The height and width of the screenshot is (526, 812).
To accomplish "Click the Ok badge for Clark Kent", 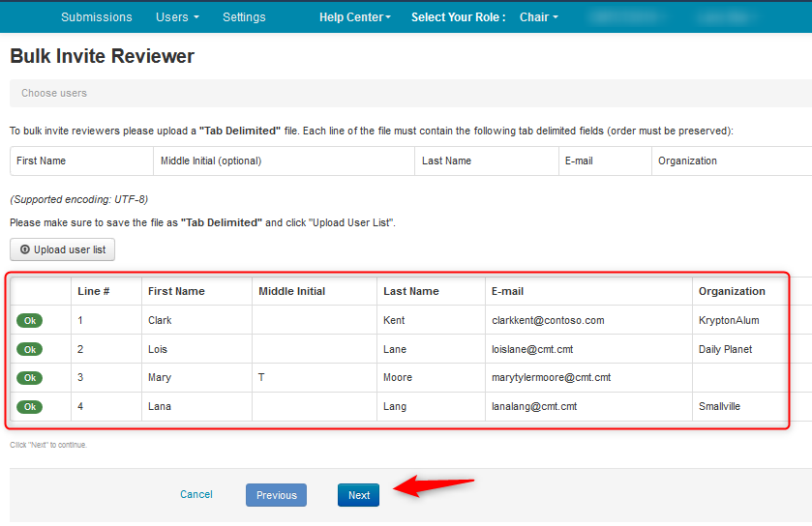I will [x=29, y=321].
